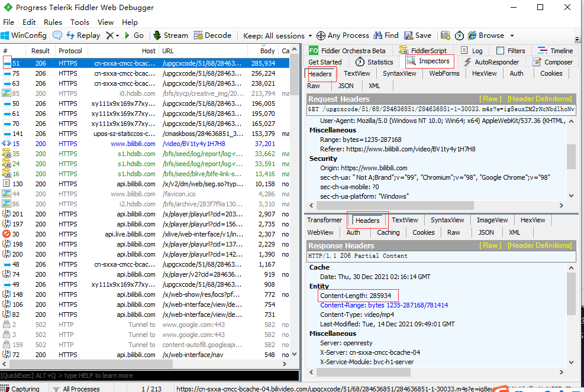
Task: Toggle Stream mode in toolbar
Action: tap(170, 35)
